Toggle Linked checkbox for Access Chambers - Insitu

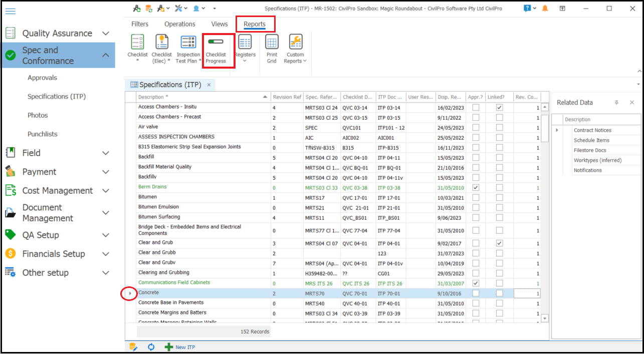point(499,107)
